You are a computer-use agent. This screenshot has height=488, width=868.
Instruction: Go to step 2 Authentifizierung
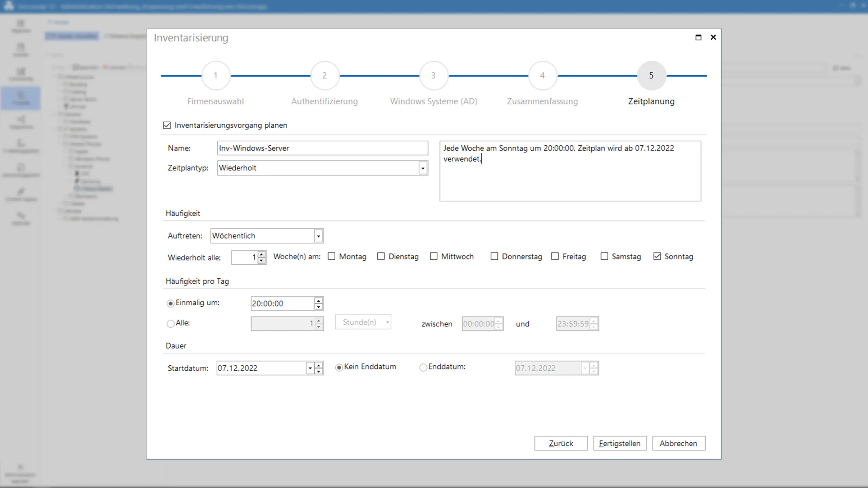point(325,76)
